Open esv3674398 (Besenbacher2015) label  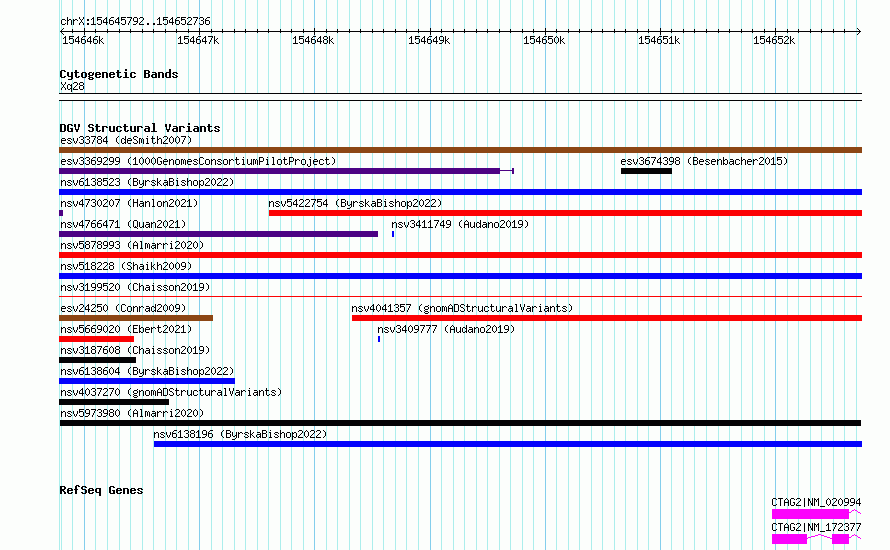pyautogui.click(x=704, y=161)
